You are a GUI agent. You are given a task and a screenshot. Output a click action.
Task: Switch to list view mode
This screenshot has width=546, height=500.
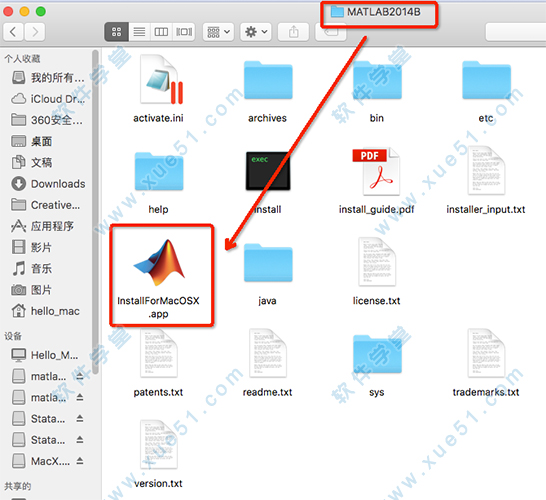[x=139, y=32]
